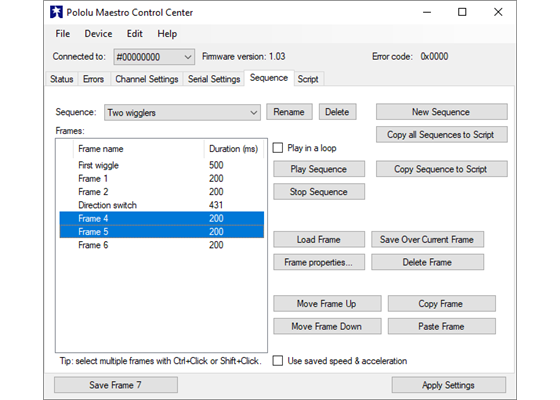The width and height of the screenshot is (560, 400).
Task: Click the Save Frame 7 button
Action: click(116, 385)
